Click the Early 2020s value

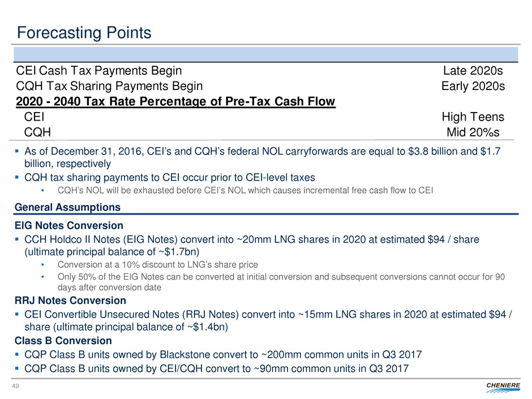473,86
